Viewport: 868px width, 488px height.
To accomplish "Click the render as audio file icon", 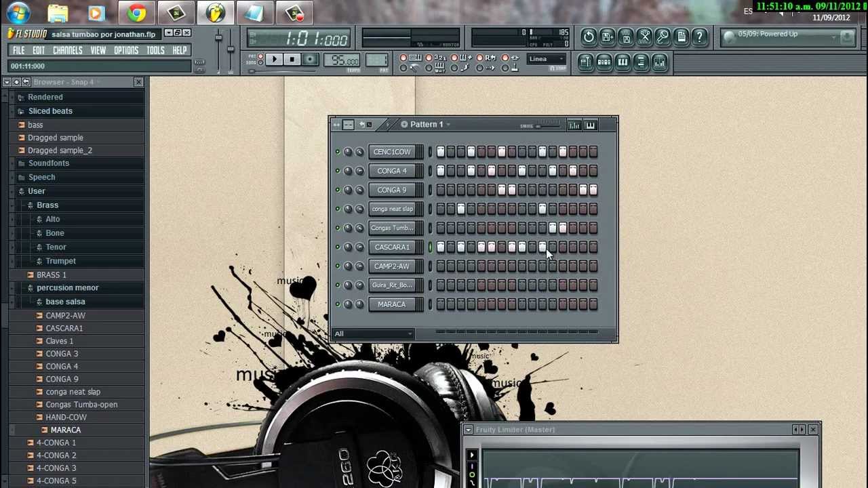I will point(626,37).
